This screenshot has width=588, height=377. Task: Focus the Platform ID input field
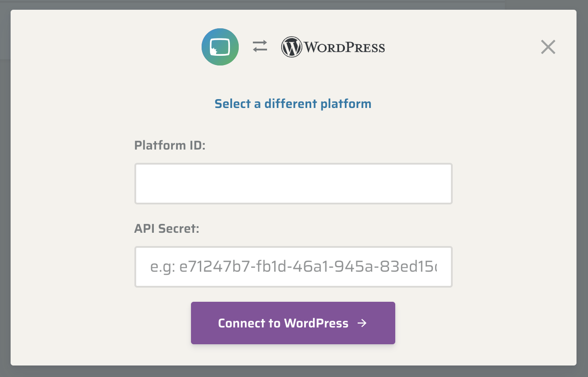294,184
